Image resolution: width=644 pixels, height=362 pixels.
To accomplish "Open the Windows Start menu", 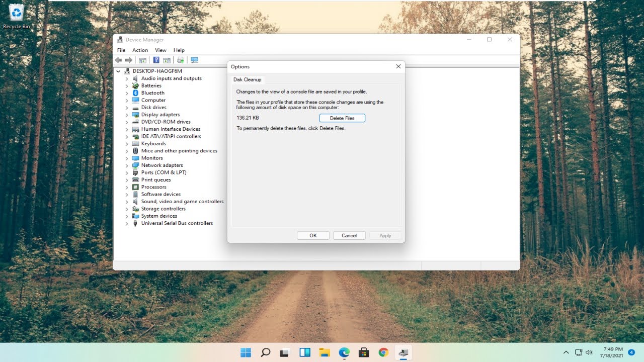I will pyautogui.click(x=246, y=352).
